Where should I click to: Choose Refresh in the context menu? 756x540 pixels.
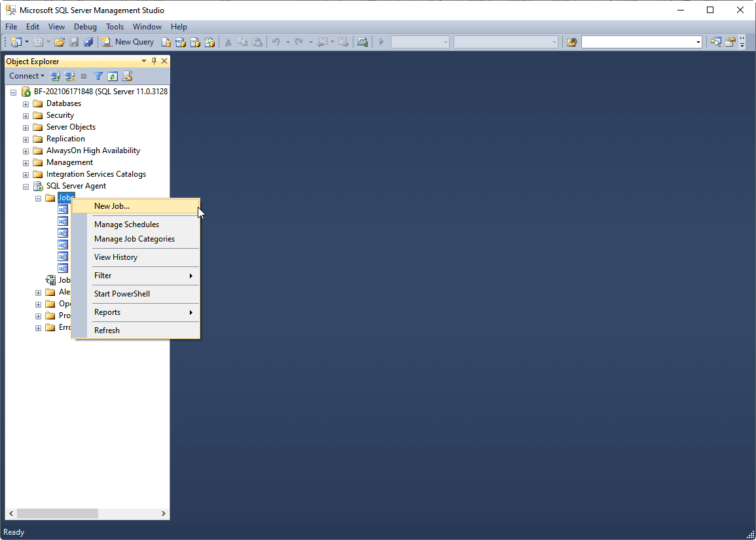pyautogui.click(x=135, y=331)
